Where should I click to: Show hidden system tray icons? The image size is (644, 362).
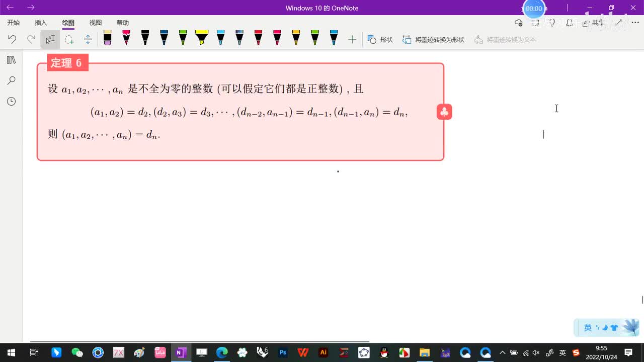pyautogui.click(x=502, y=353)
